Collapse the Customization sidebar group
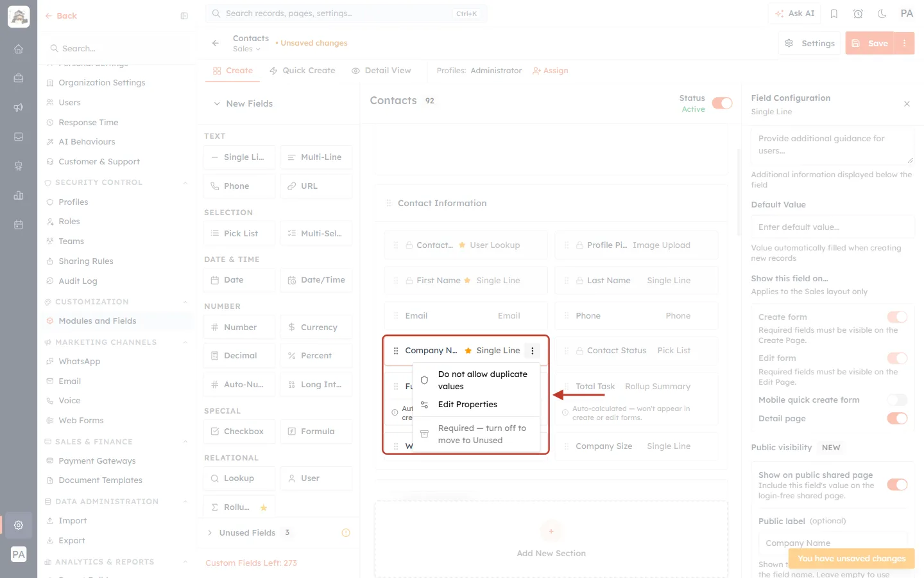The height and width of the screenshot is (578, 924). [x=185, y=302]
